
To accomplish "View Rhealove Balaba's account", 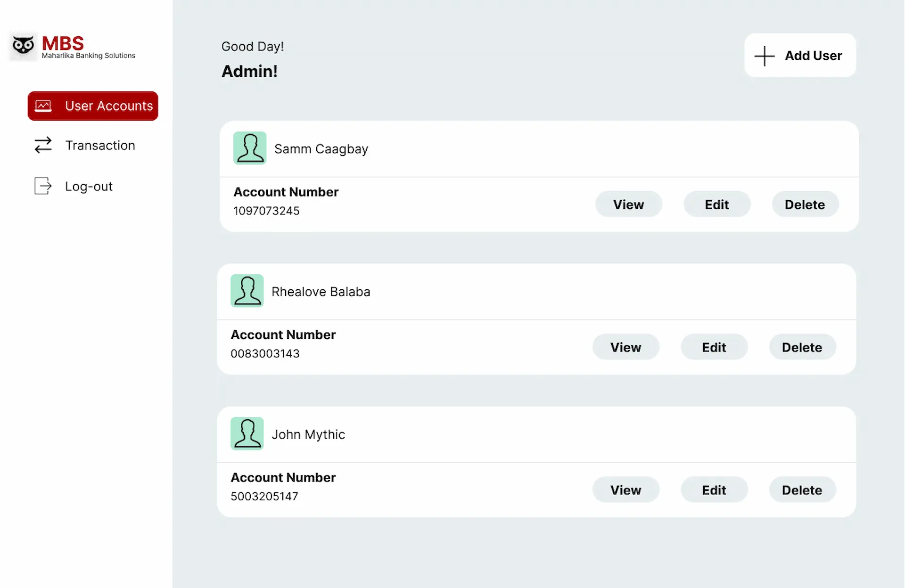I will pyautogui.click(x=626, y=347).
